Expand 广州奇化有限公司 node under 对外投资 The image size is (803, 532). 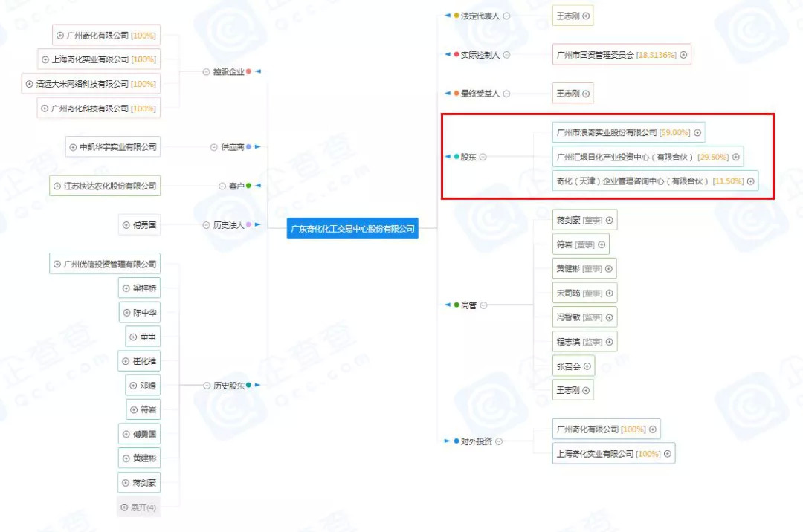pos(653,429)
